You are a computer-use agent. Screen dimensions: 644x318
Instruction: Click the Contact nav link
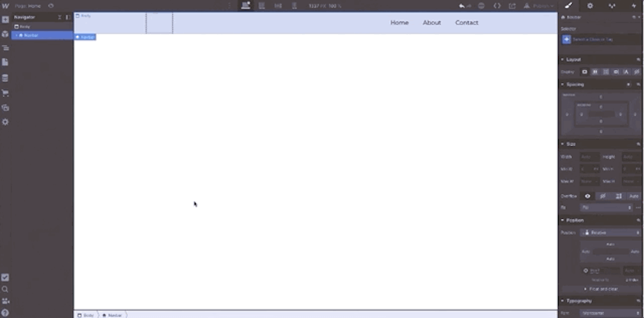(466, 23)
